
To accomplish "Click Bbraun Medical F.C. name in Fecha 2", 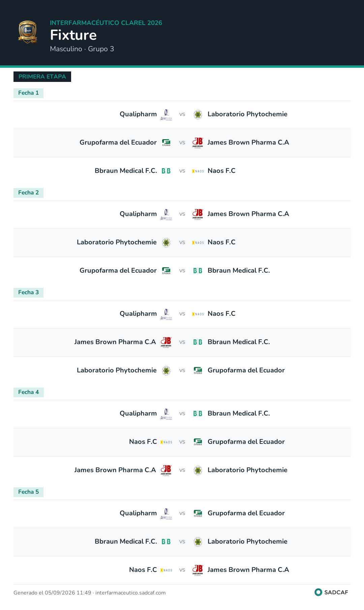I will point(239,271).
